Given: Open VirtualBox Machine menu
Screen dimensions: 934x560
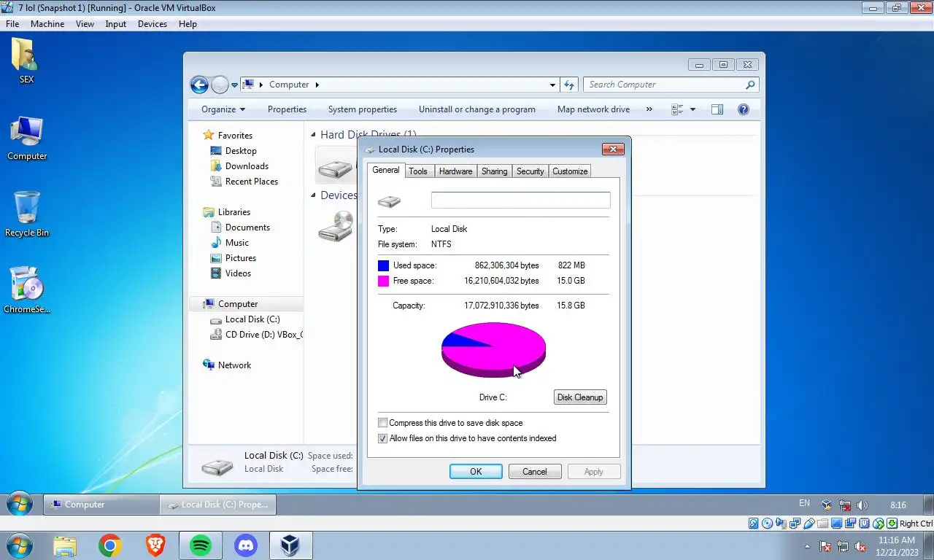Looking at the screenshot, I should pyautogui.click(x=47, y=24).
